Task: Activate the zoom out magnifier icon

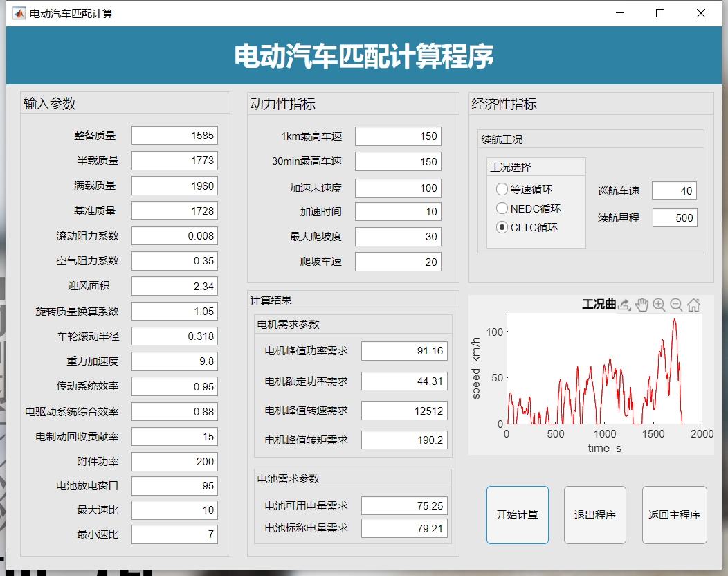Action: [676, 305]
